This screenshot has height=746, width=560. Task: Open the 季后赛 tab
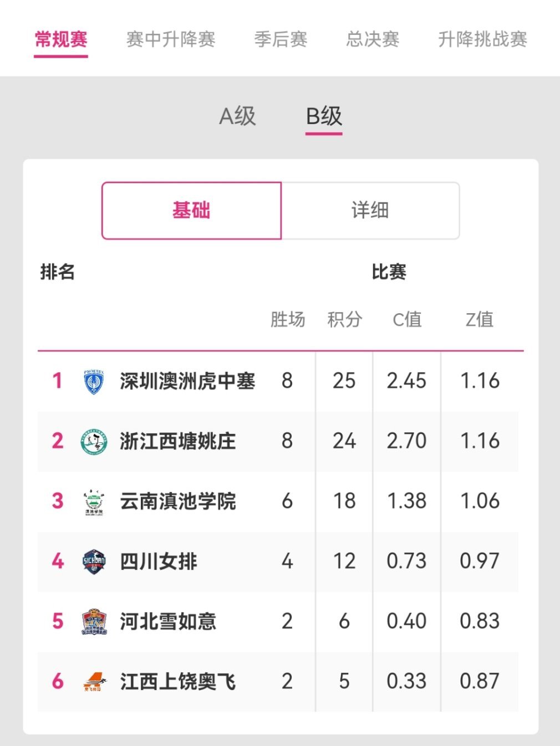(x=281, y=39)
